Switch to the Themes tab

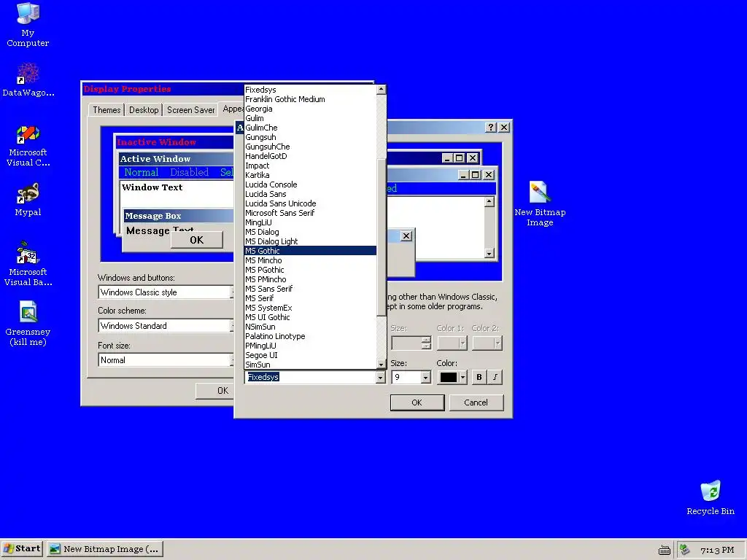point(107,110)
